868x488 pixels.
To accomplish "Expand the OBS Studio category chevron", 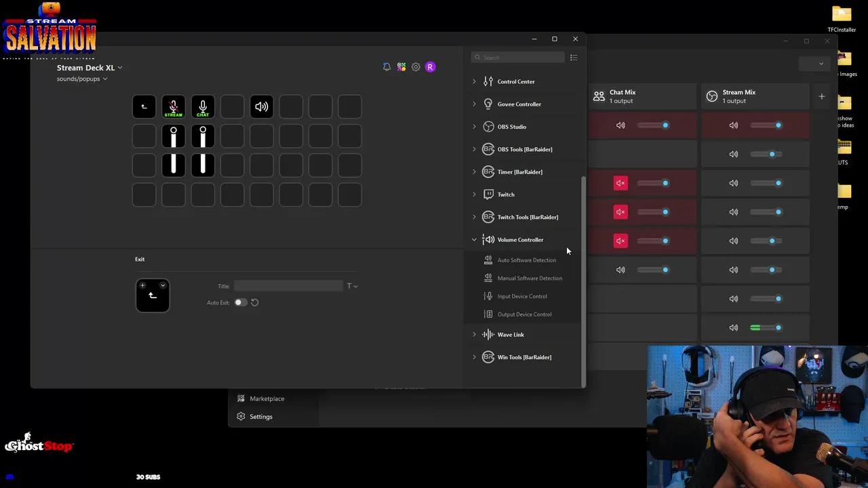I will click(x=474, y=127).
